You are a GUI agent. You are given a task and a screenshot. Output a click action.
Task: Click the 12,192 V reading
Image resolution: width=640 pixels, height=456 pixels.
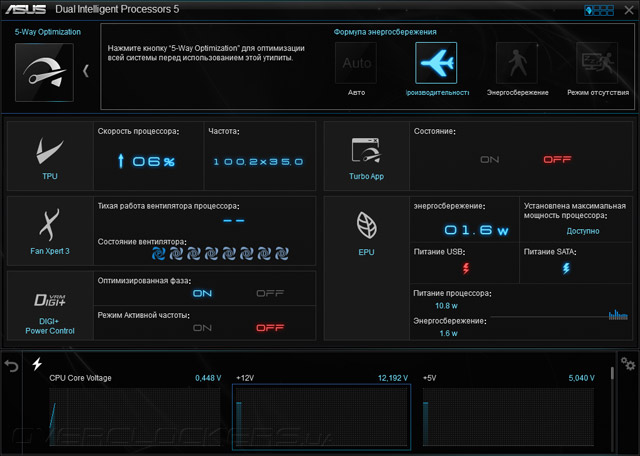[x=393, y=378]
